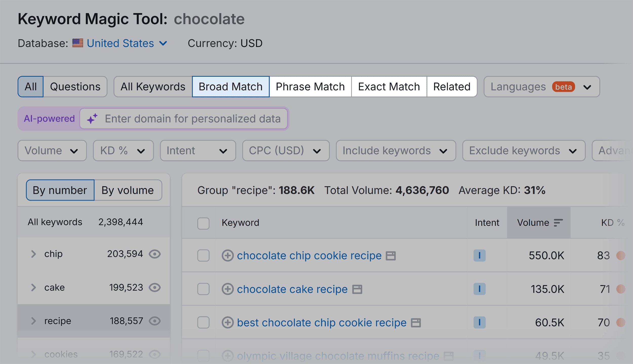The width and height of the screenshot is (633, 364).
Task: Click the AI-powered sparkle icon
Action: pyautogui.click(x=92, y=118)
